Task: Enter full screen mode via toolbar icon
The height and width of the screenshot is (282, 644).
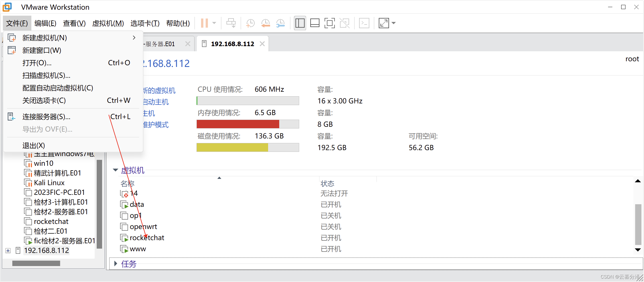Action: [x=329, y=23]
